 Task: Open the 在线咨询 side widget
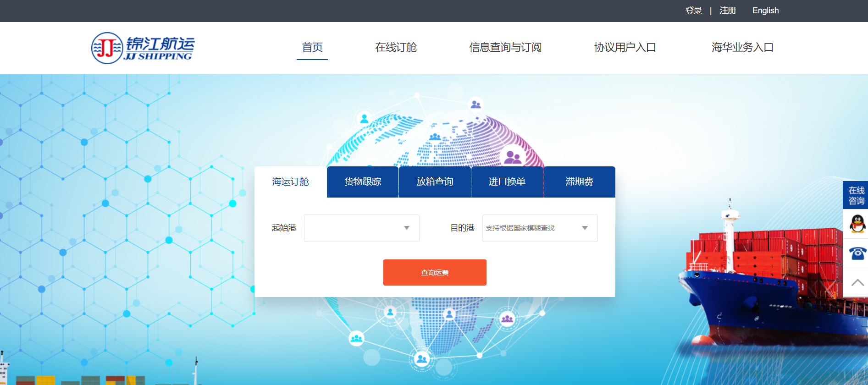tap(856, 195)
